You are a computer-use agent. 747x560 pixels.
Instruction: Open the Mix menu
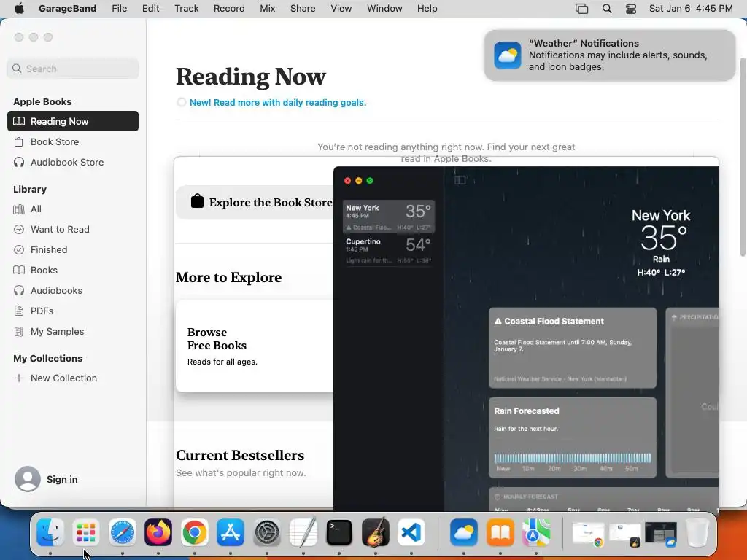[267, 9]
